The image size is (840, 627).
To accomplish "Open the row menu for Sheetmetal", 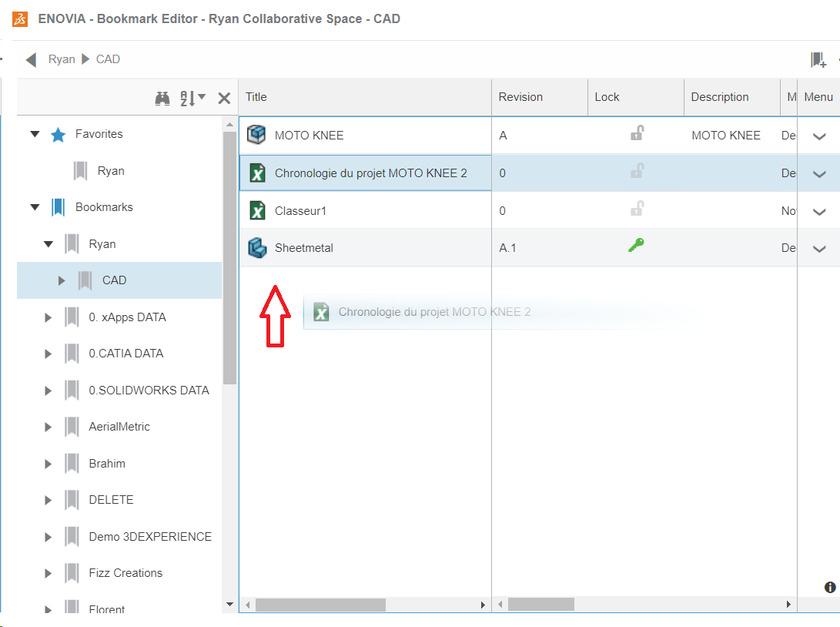I will click(818, 247).
